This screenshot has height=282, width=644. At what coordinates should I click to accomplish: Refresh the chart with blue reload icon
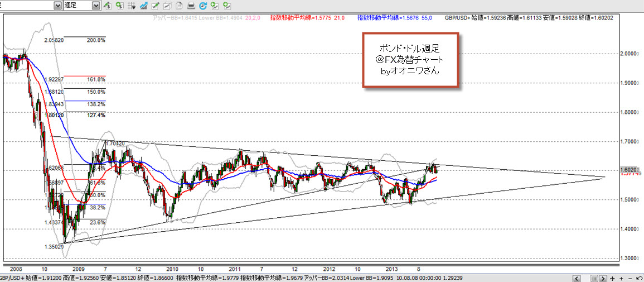[202, 6]
